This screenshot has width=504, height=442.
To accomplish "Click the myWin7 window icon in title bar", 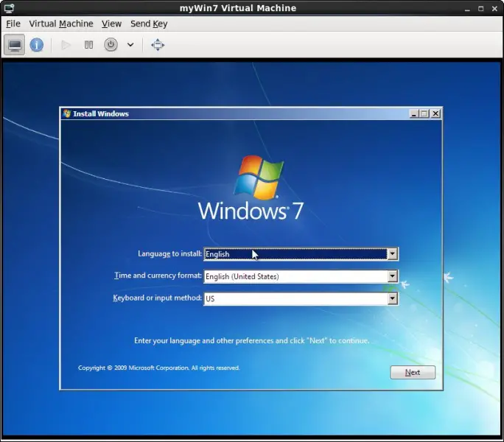I will tap(7, 8).
